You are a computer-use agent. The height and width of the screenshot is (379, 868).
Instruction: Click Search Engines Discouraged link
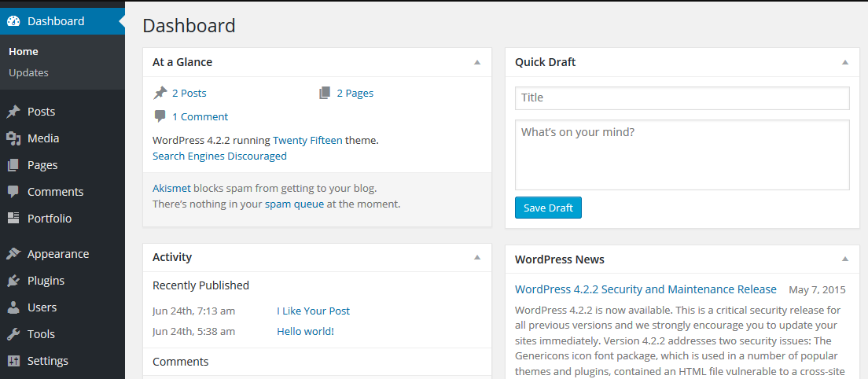point(220,156)
